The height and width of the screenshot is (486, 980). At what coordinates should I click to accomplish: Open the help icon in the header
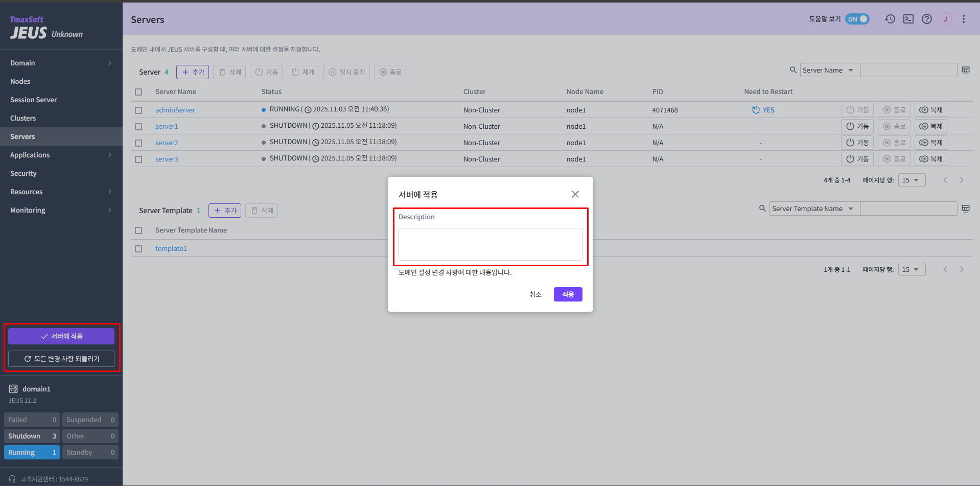tap(927, 19)
